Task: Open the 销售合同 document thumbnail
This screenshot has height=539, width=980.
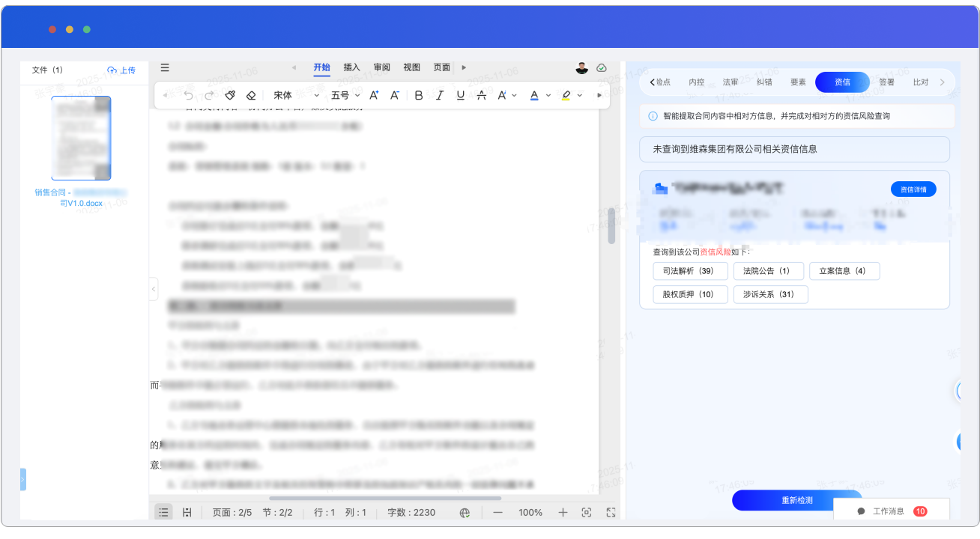Action: (x=81, y=138)
